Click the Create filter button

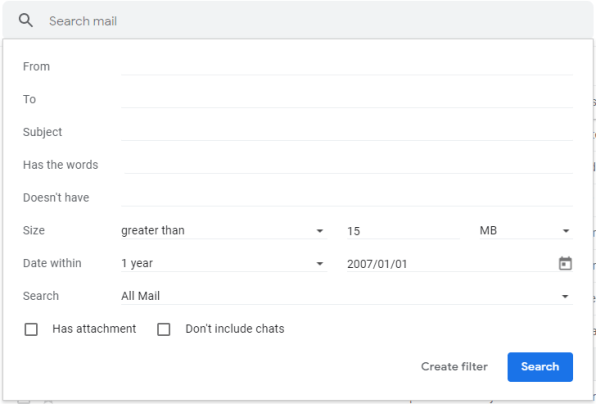pos(454,367)
